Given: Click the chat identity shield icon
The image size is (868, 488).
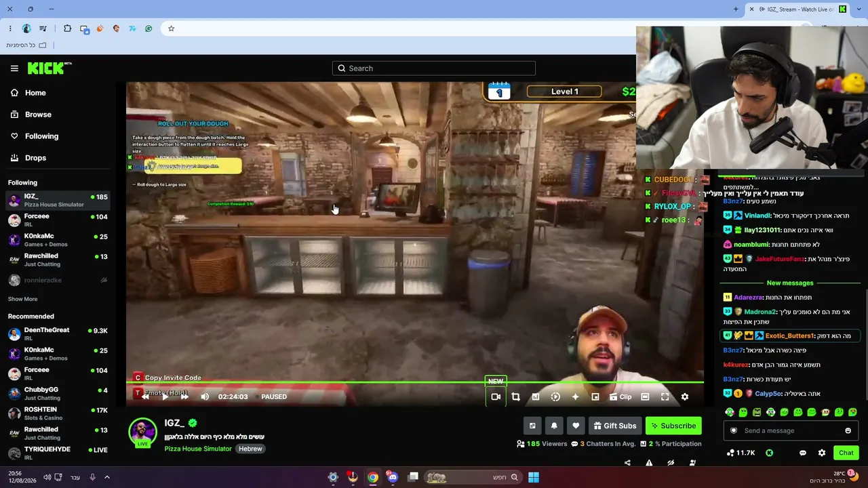Looking at the screenshot, I should 734,431.
